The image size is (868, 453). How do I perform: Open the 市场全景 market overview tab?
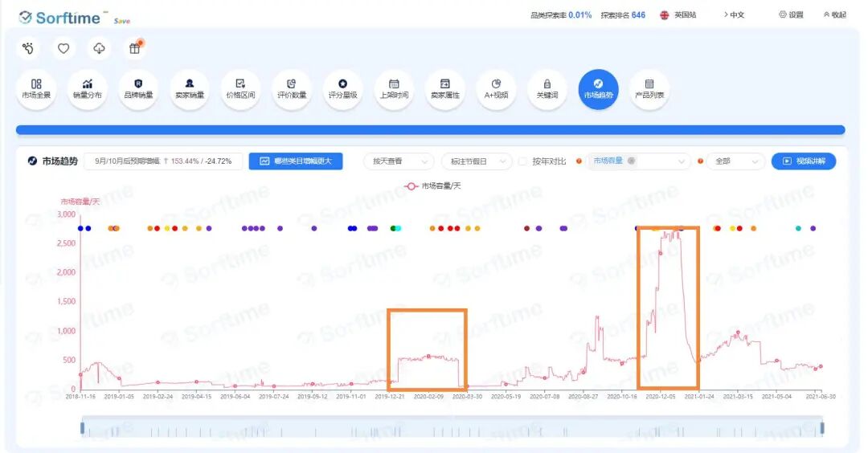36,89
